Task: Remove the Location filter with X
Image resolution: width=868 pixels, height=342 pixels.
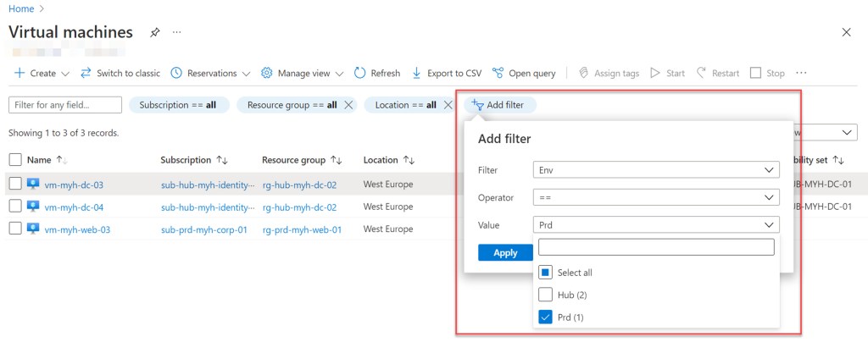Action: tap(447, 105)
